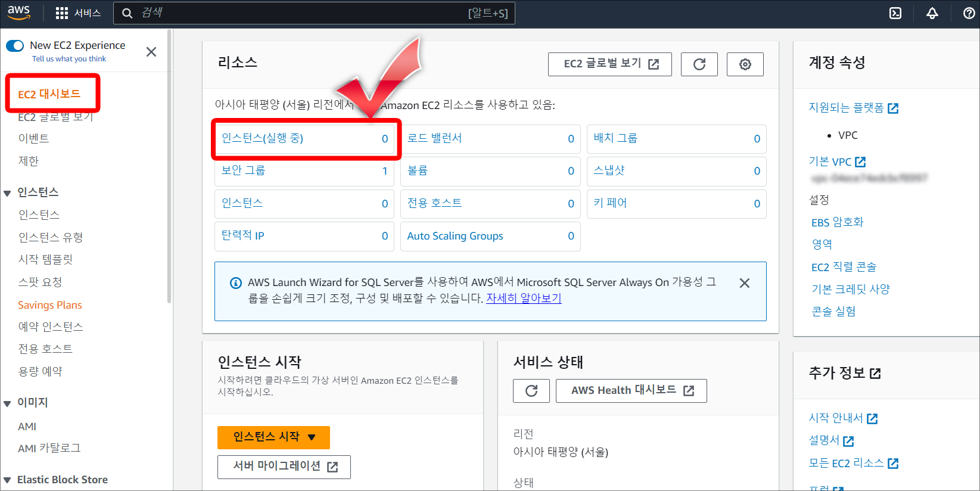Open Savings Plans in the sidebar
980x491 pixels.
(x=50, y=305)
